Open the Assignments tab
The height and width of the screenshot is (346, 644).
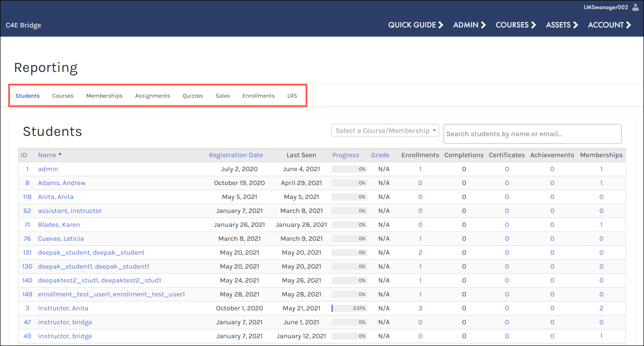(x=152, y=96)
